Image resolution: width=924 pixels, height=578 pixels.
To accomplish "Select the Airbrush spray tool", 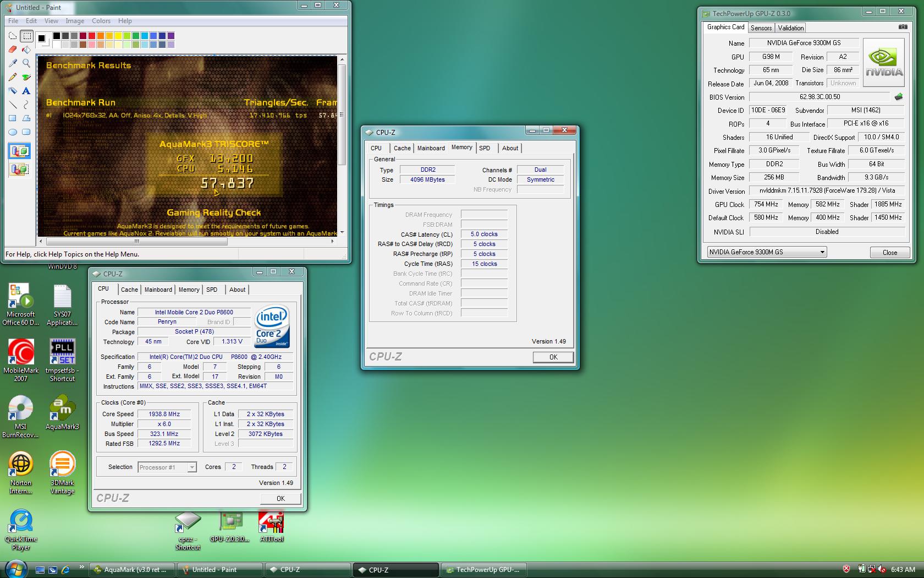I will (13, 91).
